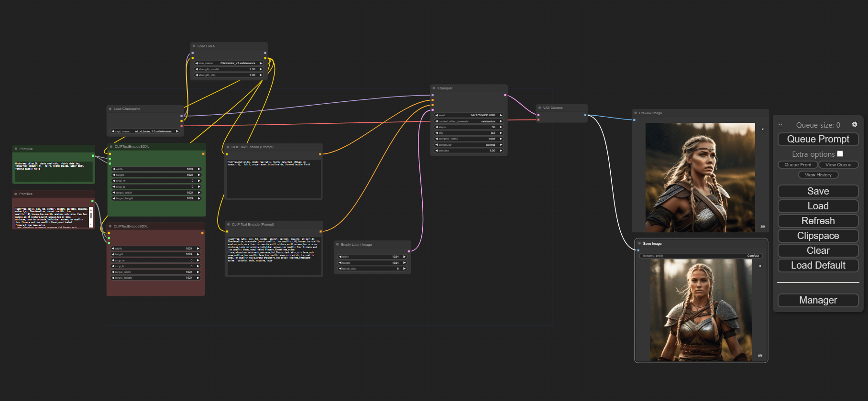Image resolution: width=868 pixels, height=401 pixels.
Task: Open the View History panel
Action: (x=818, y=175)
